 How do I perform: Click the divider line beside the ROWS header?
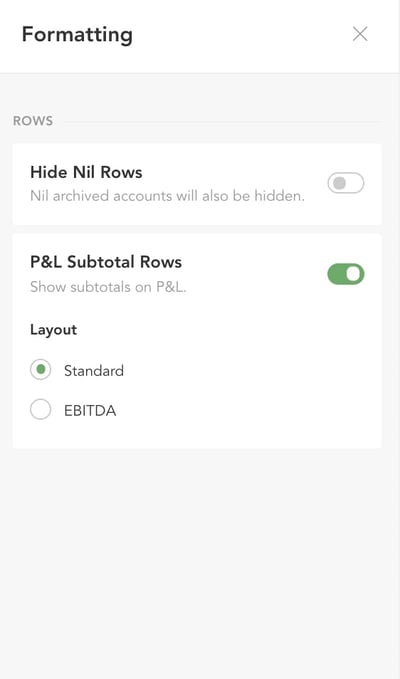click(x=223, y=122)
